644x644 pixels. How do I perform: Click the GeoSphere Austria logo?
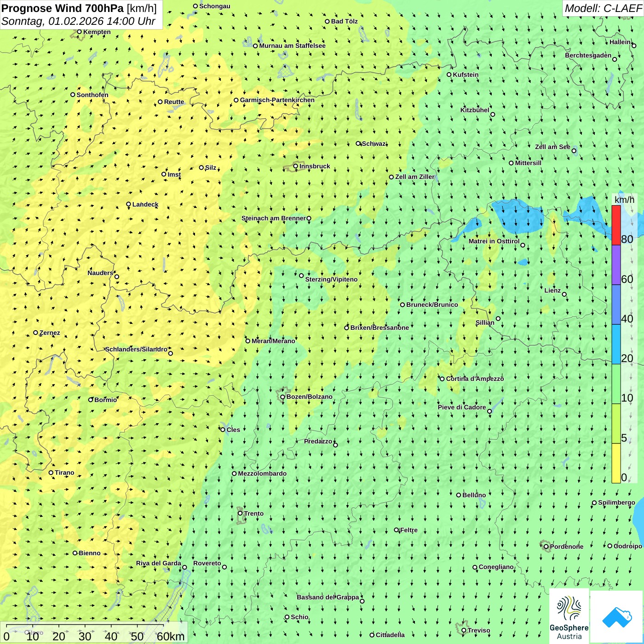(x=569, y=616)
